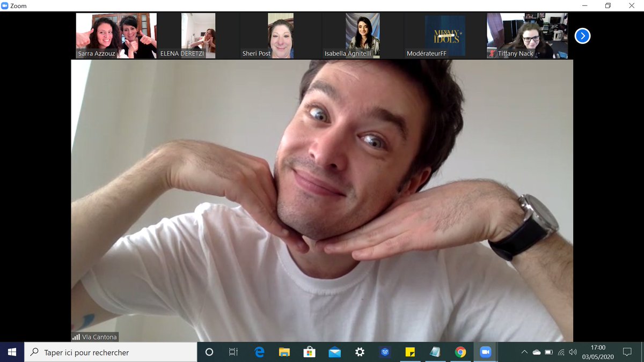This screenshot has height=362, width=644.
Task: Click the OneDrive cloud tray icon
Action: [536, 352]
